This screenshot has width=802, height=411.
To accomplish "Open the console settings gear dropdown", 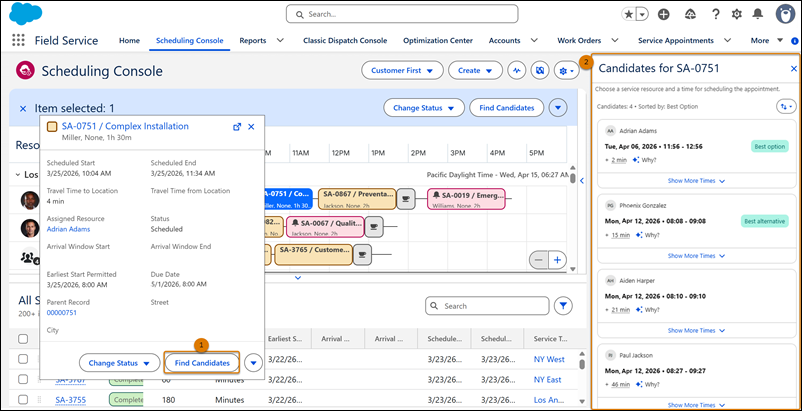I will click(x=566, y=71).
